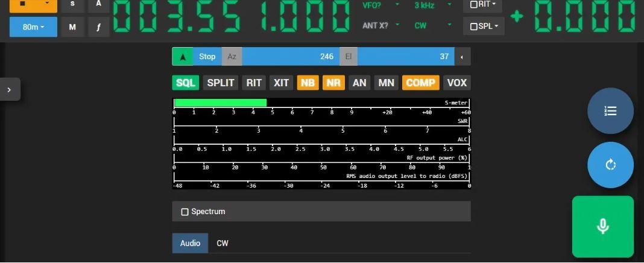The image size is (644, 263).
Task: Open the list icon floating button
Action: tap(610, 111)
